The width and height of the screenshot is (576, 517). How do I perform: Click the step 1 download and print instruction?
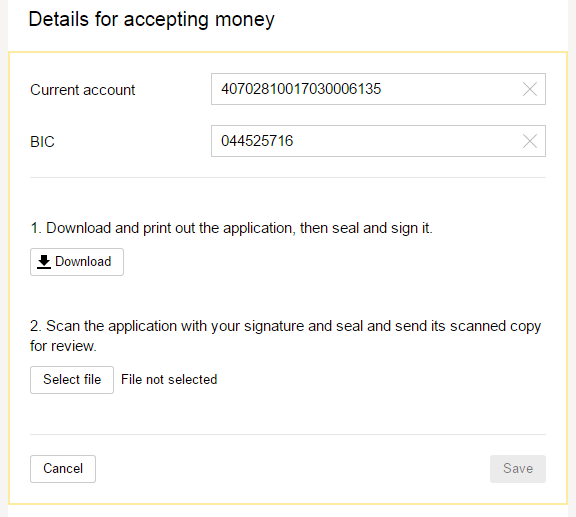click(231, 228)
